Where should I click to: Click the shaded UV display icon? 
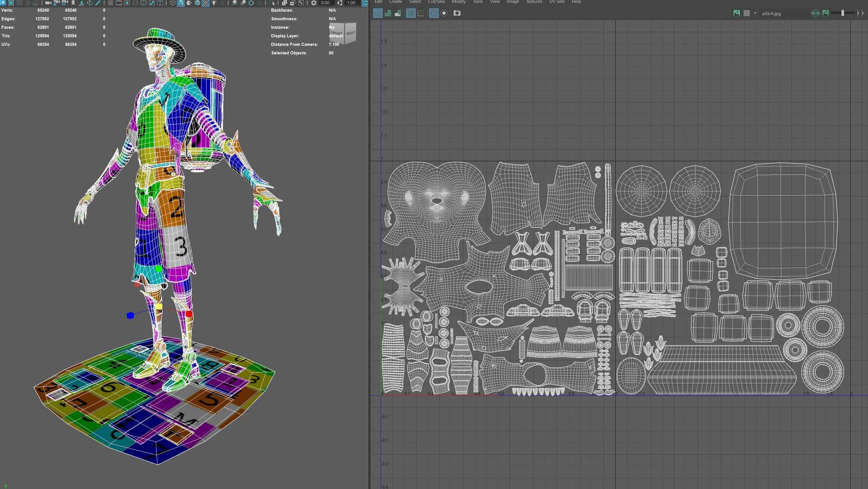[x=388, y=13]
